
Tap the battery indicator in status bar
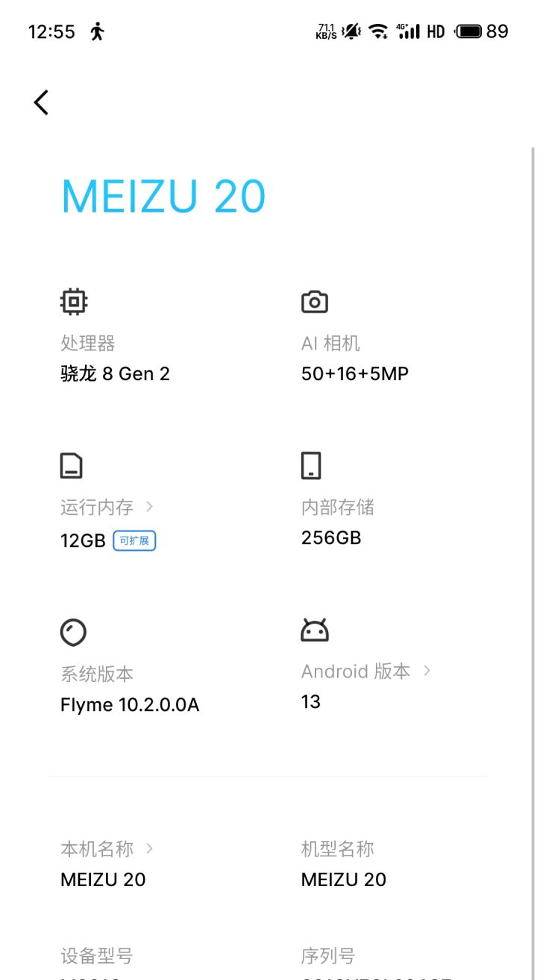coord(469,31)
